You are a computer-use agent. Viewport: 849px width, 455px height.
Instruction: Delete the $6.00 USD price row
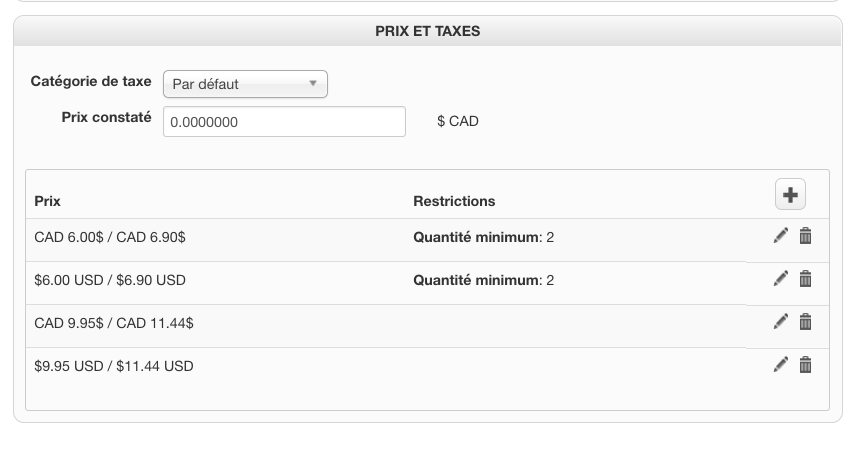tap(805, 279)
